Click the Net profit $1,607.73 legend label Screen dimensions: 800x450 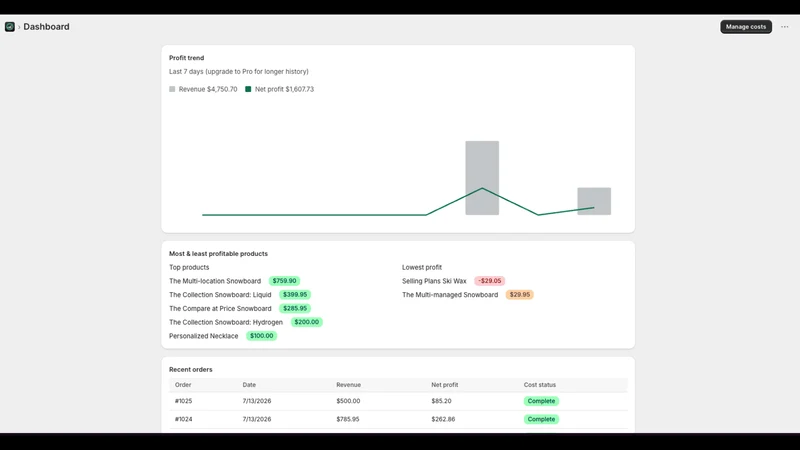pos(284,89)
